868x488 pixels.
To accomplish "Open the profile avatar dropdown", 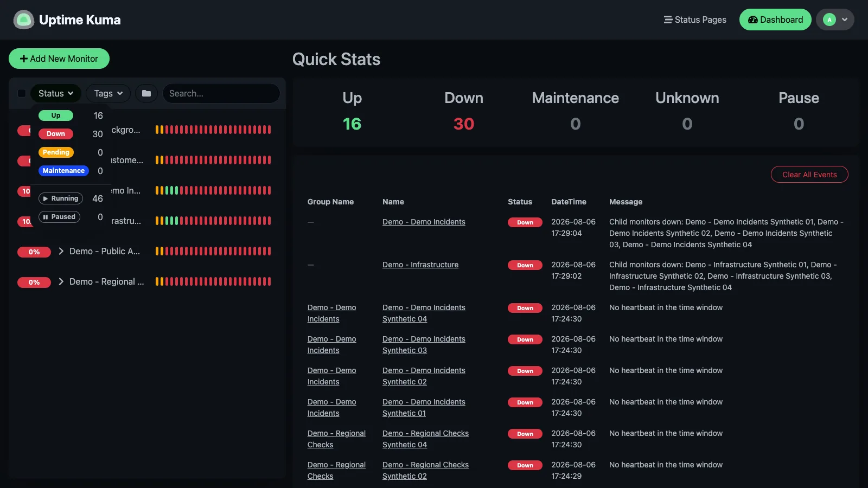I will (x=835, y=20).
